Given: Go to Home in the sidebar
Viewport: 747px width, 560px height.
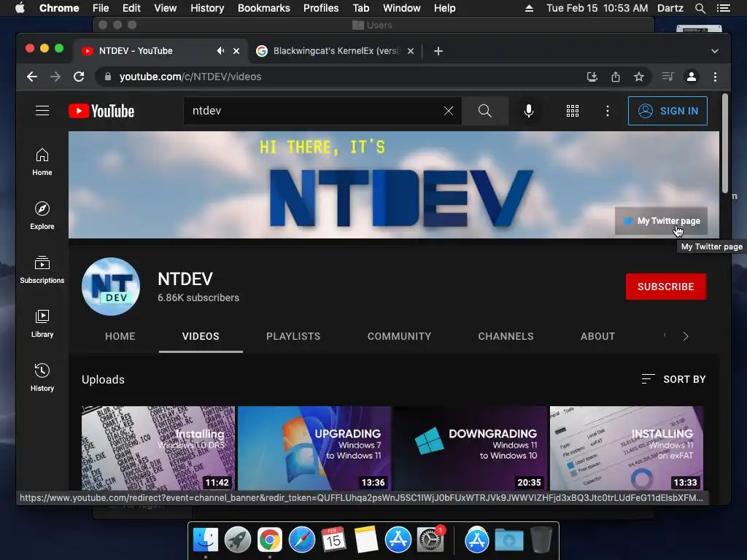Looking at the screenshot, I should 42,162.
